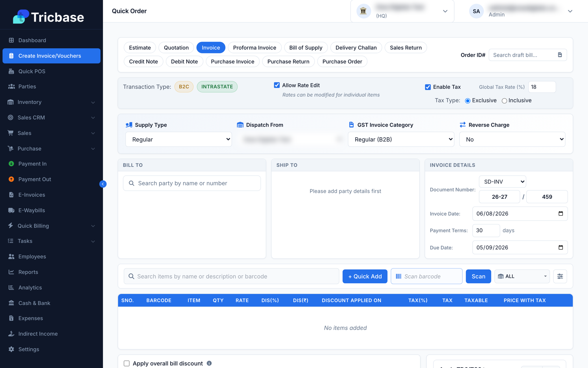Click the Quick POS register icon
Screen dimensions: 588x368
coord(11,71)
